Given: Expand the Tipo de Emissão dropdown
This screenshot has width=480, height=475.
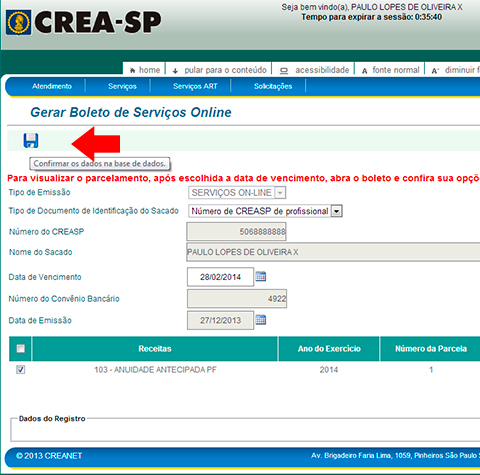Looking at the screenshot, I should click(x=280, y=193).
